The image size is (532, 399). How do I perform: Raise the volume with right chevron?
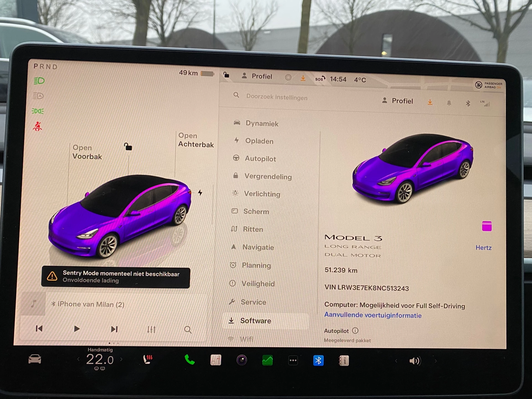436,361
